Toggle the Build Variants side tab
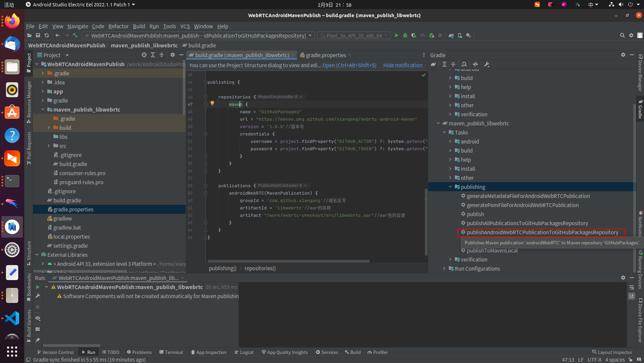Screen dimensions: 644x363 tap(29, 326)
